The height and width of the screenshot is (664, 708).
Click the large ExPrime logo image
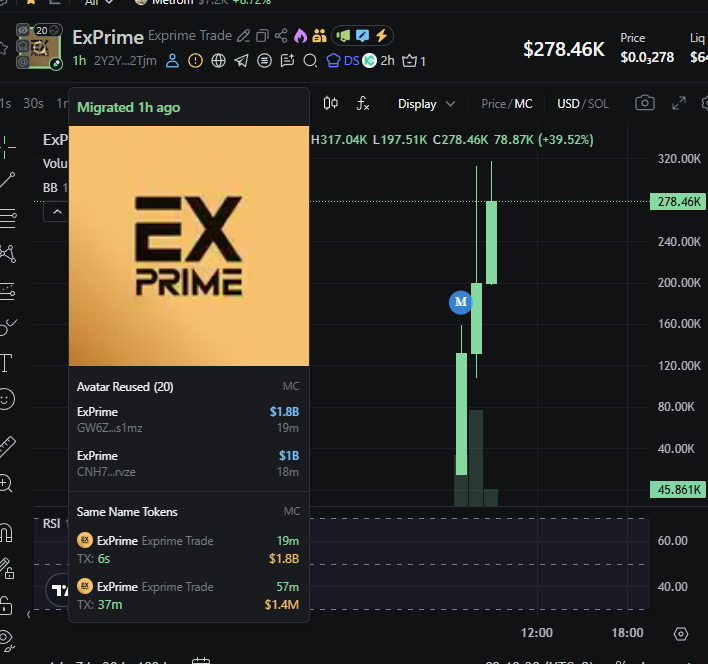tap(188, 245)
